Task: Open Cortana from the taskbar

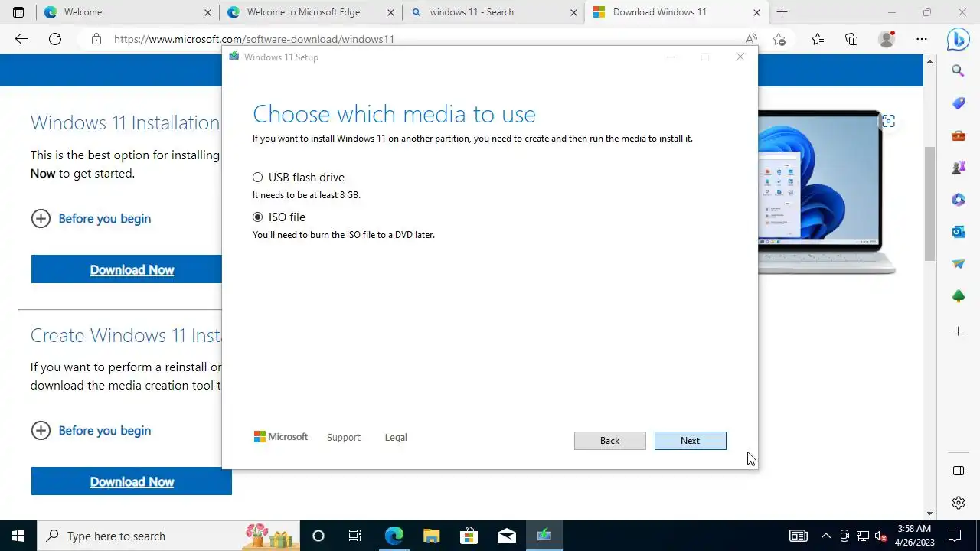Action: coord(318,536)
